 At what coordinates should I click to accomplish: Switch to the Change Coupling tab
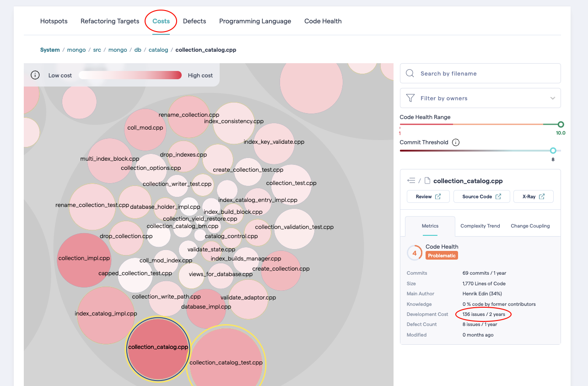(x=530, y=226)
